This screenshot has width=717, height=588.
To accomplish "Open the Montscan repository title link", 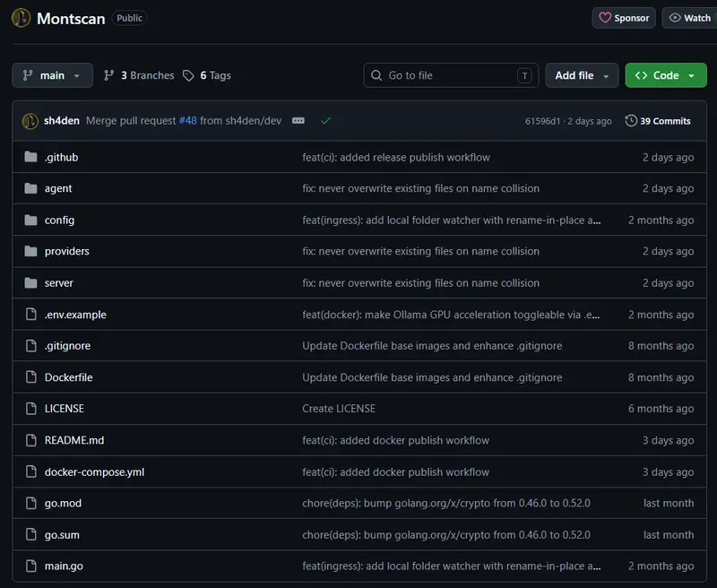I will pyautogui.click(x=71, y=18).
